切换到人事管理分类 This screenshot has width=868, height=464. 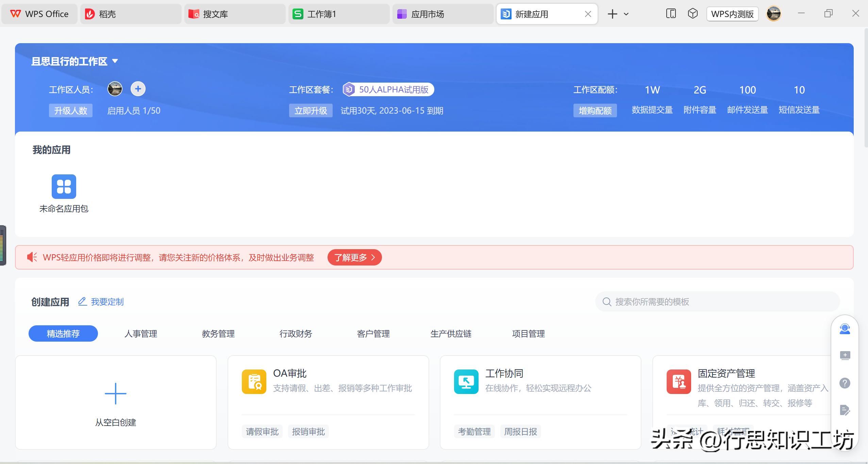[141, 333]
